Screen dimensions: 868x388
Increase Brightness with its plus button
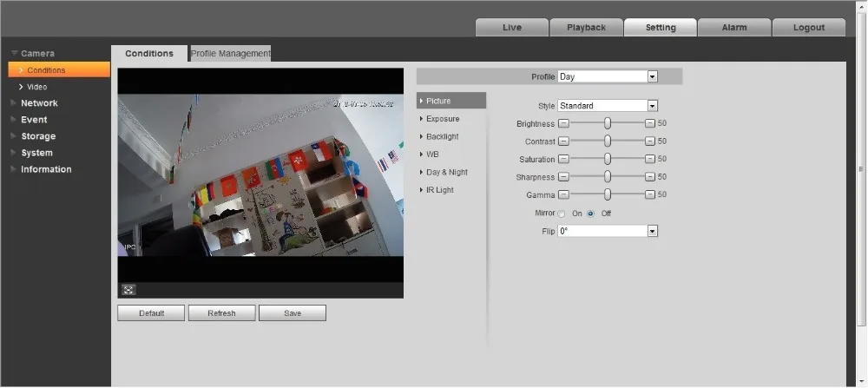pyautogui.click(x=650, y=123)
